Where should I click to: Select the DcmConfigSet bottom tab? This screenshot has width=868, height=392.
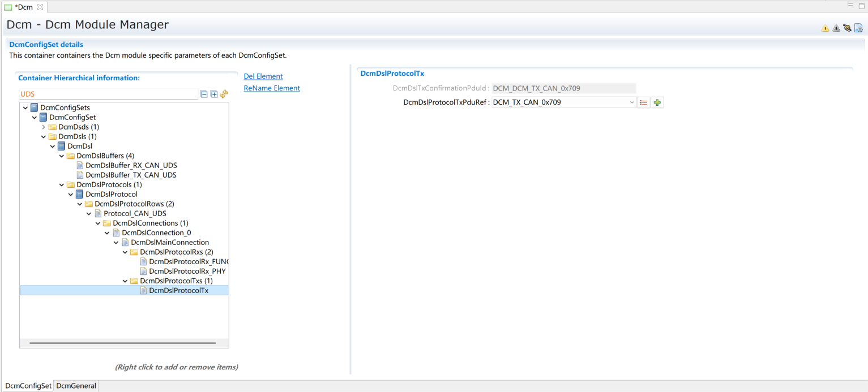tap(28, 386)
